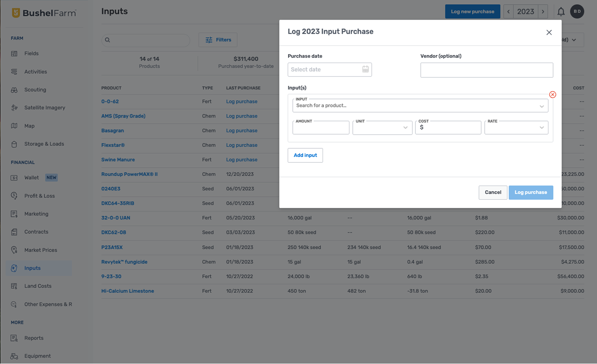Click the Inputs page search box
The image size is (597, 364).
coord(146,40)
